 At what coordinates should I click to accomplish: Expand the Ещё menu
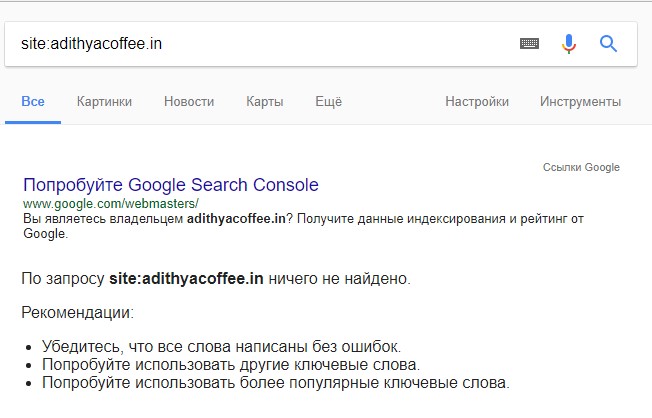(328, 102)
